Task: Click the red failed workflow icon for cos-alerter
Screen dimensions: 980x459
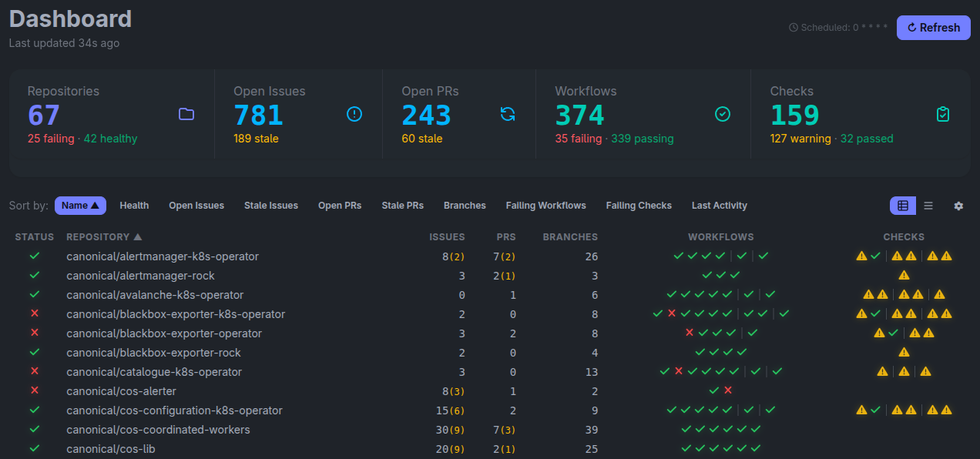Action: 728,391
